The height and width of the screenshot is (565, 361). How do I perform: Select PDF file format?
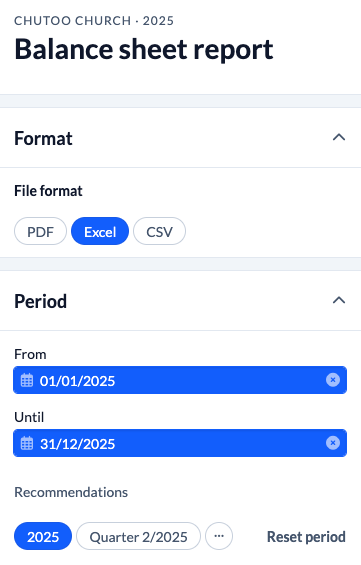coord(40,231)
